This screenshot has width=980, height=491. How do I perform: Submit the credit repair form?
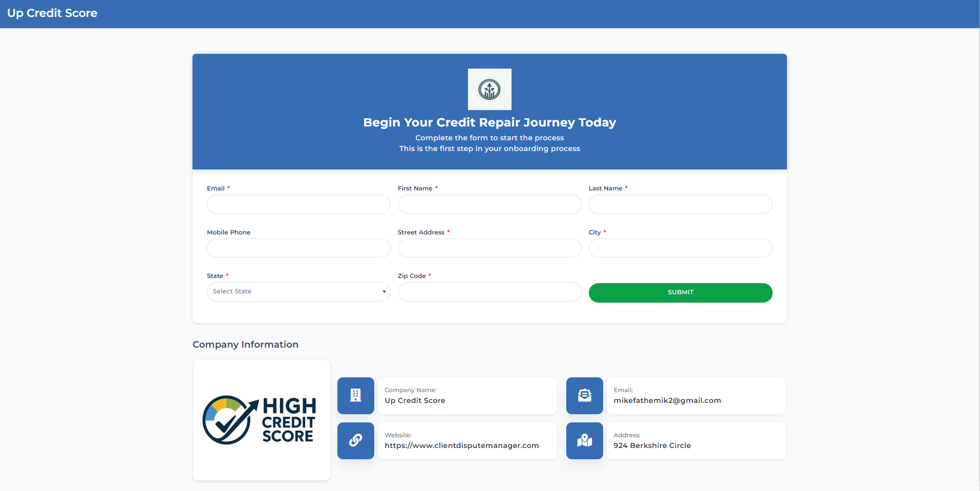(680, 292)
